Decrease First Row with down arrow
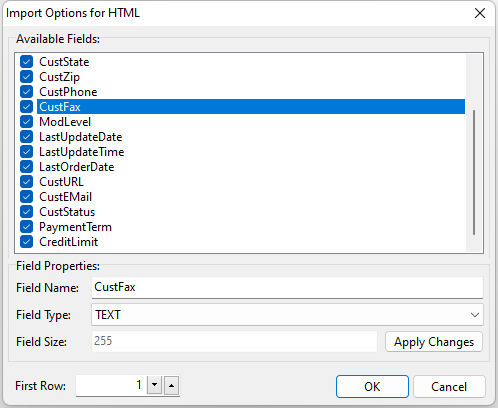The height and width of the screenshot is (408, 498). 154,385
